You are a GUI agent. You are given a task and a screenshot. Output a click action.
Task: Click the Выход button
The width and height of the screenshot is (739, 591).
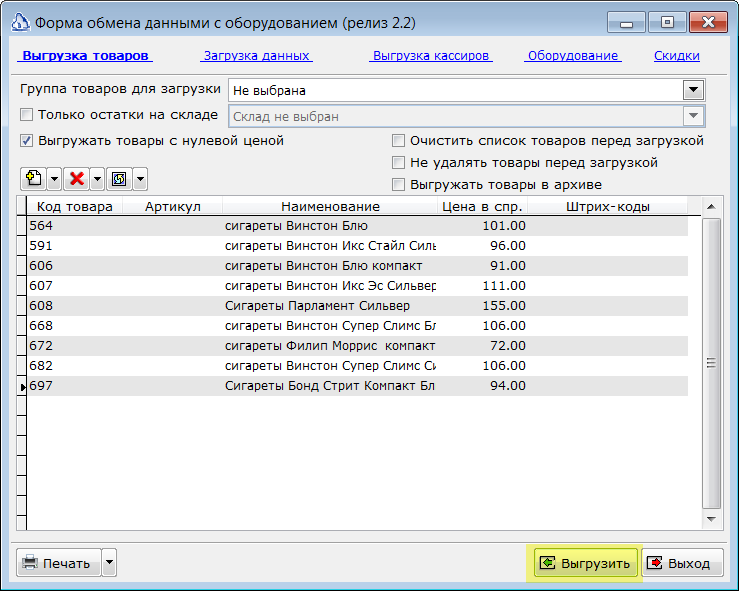click(682, 563)
